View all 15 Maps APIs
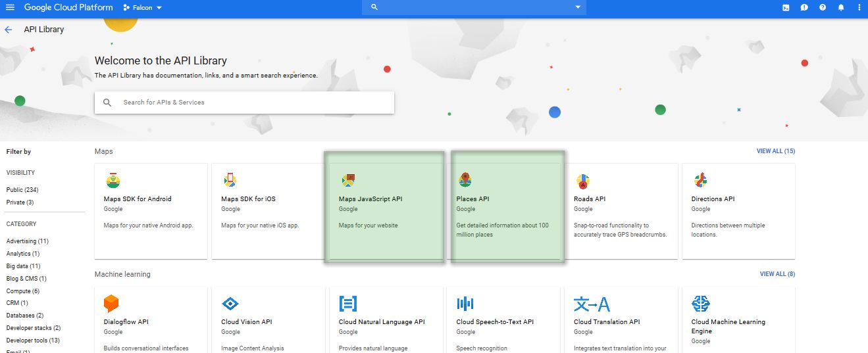Screen dimensions: 868x353 point(776,151)
